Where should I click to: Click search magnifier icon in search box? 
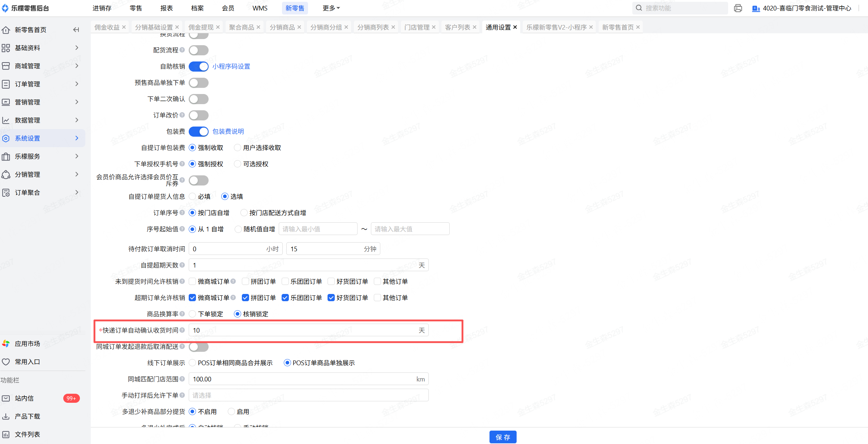[x=639, y=8]
